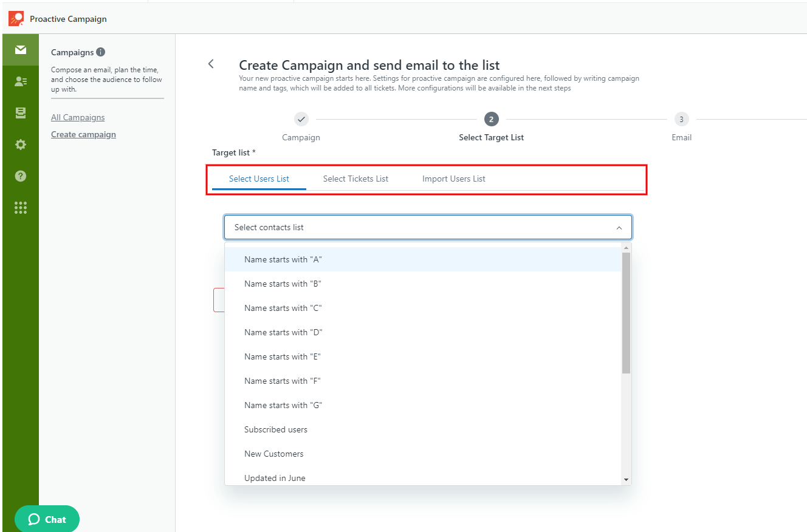The width and height of the screenshot is (807, 532).
Task: Open Create campaign link
Action: 83,134
